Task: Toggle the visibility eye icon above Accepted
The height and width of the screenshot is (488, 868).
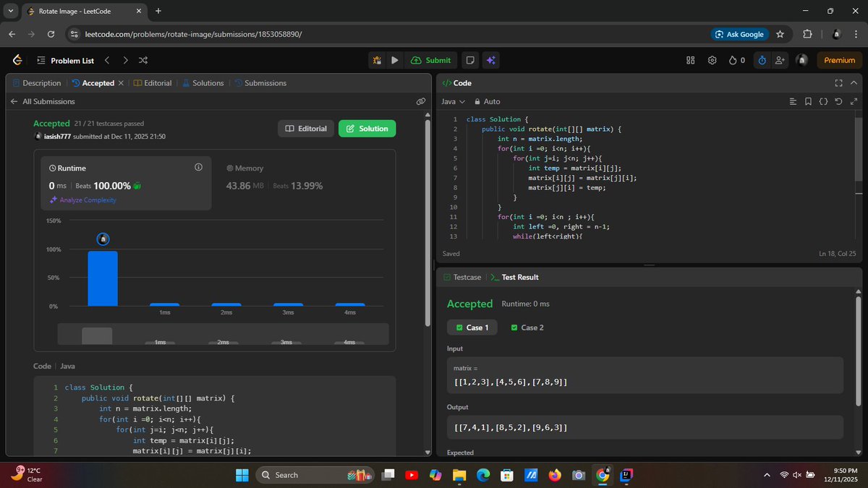Action: click(x=421, y=101)
